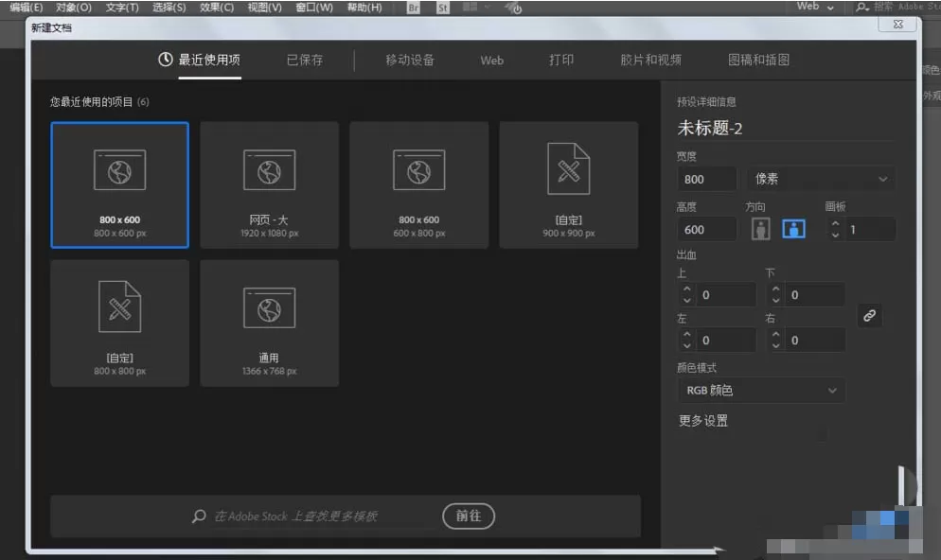The height and width of the screenshot is (560, 941).
Task: Open the 效果(C) menu
Action: pos(217,8)
